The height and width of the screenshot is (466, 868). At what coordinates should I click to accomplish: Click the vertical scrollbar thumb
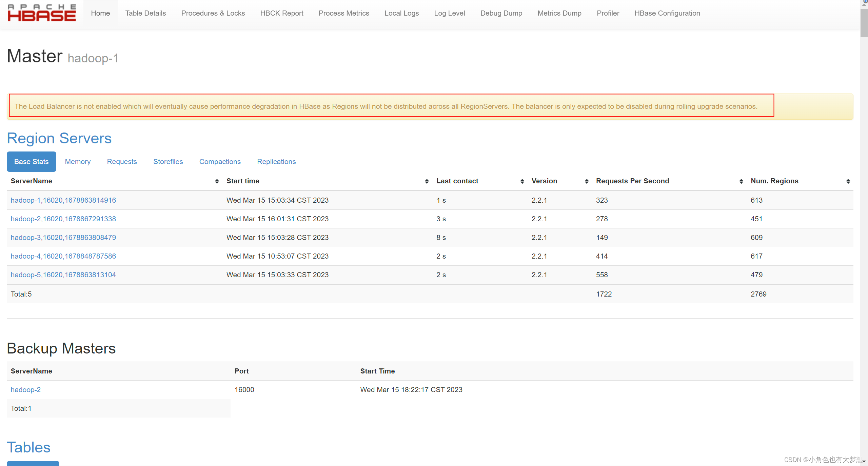[x=864, y=22]
